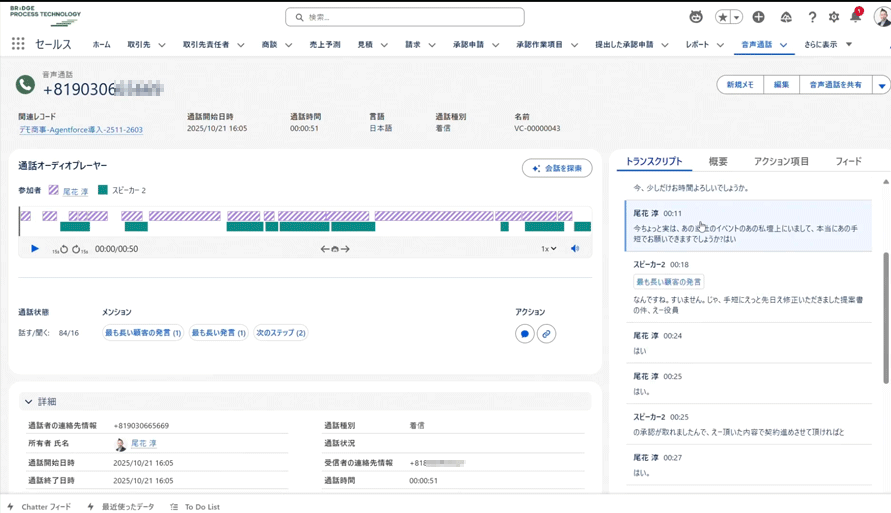Switch to the 概要 tab
The image size is (891, 513).
point(718,161)
